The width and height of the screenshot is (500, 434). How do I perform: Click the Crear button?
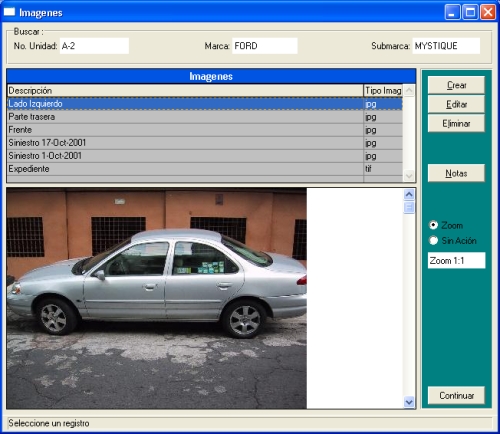click(x=456, y=85)
